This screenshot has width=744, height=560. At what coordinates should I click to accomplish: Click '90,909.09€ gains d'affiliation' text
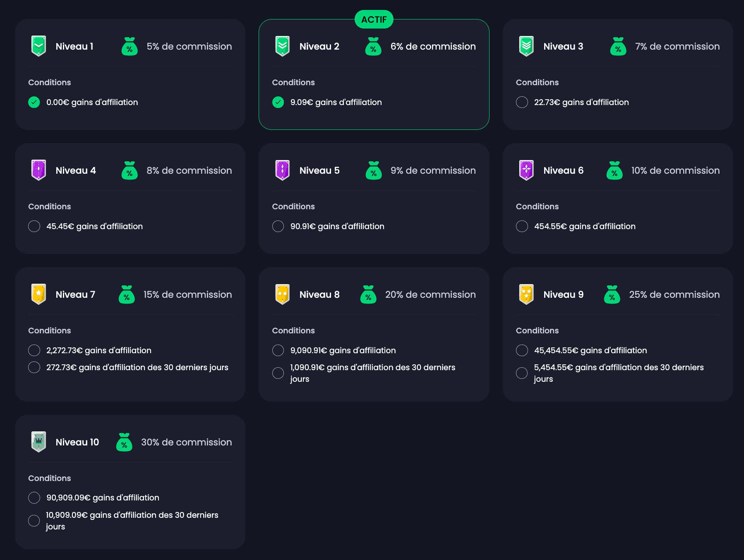(103, 498)
